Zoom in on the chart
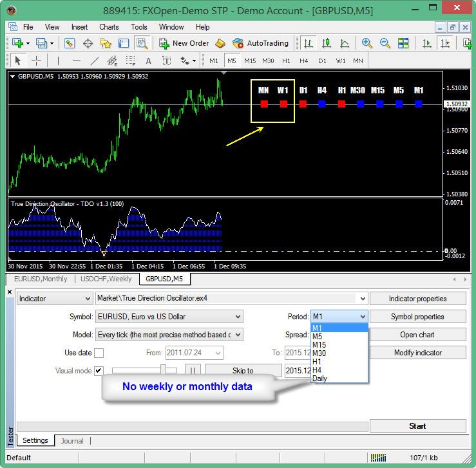This screenshot has height=468, width=476. coord(367,43)
